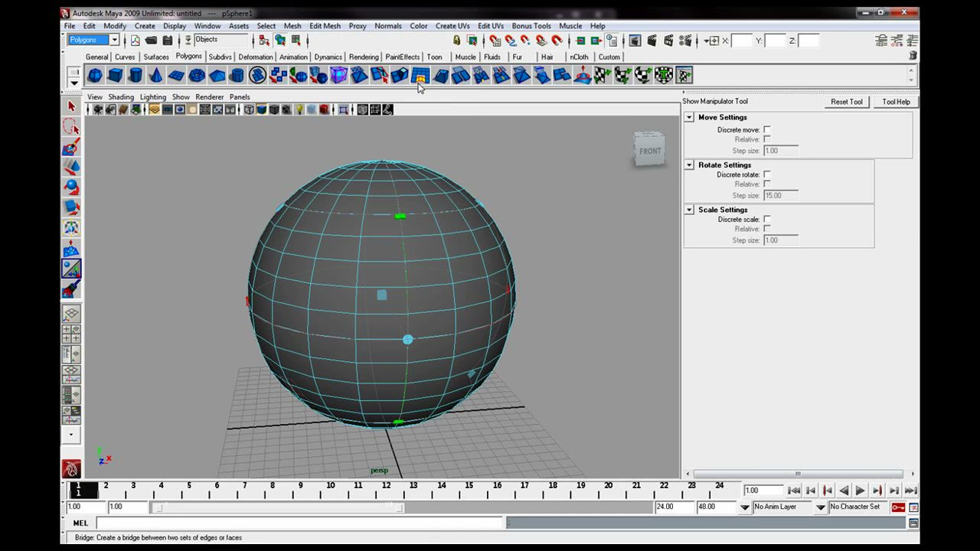Screen dimensions: 980x551
Task: Create a polygon sphere from shelf
Action: (95, 75)
